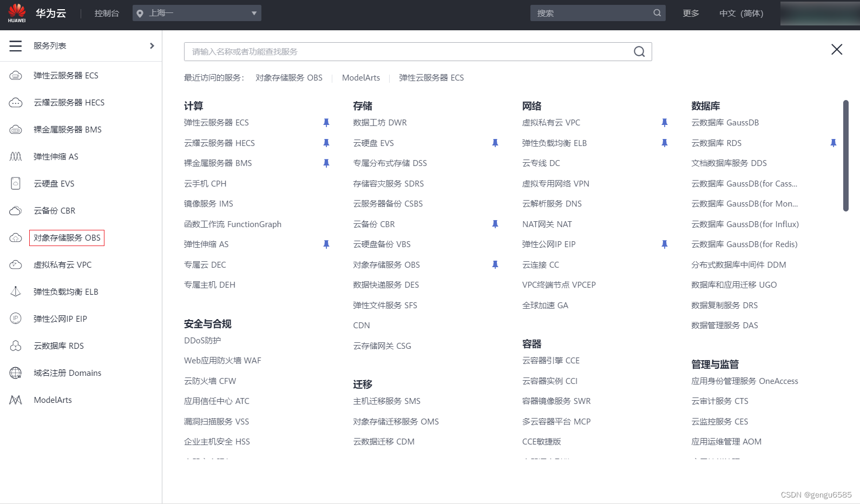Click the Domains globe icon in the sidebar
Viewport: 860px width, 504px height.
16,373
